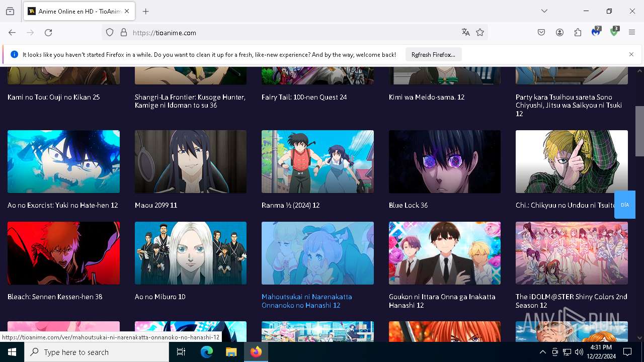Open Fairy Tail: 100-nen Quest 24
Viewport: 644px width, 362px height.
pos(304,97)
